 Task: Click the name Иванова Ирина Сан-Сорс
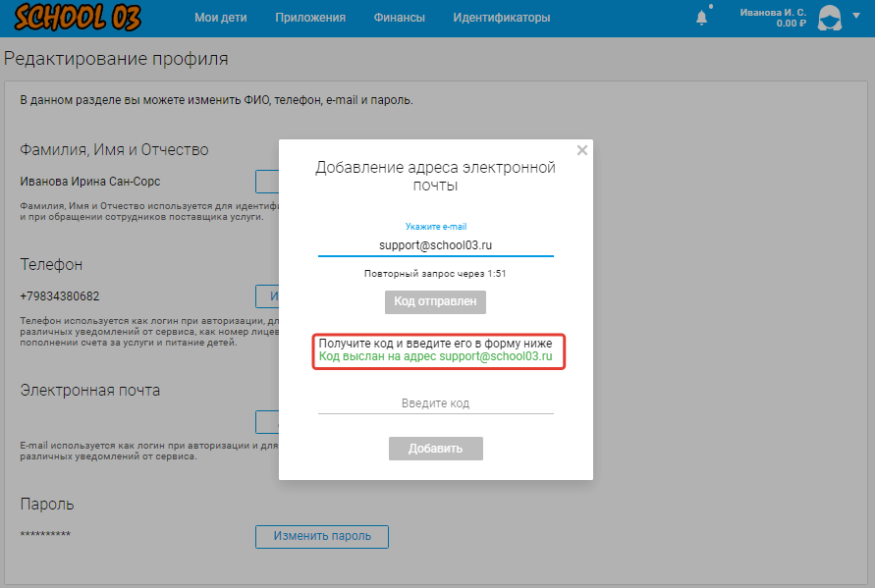pos(89,182)
